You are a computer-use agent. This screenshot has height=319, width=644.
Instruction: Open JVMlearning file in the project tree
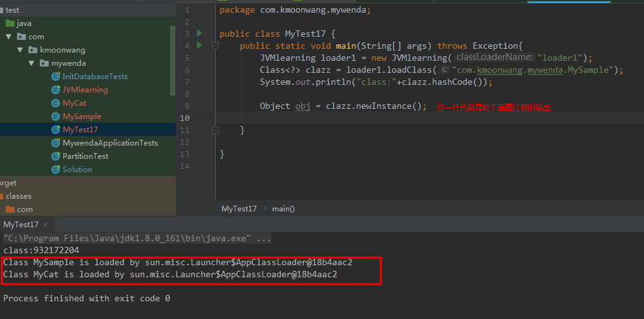[x=85, y=90]
